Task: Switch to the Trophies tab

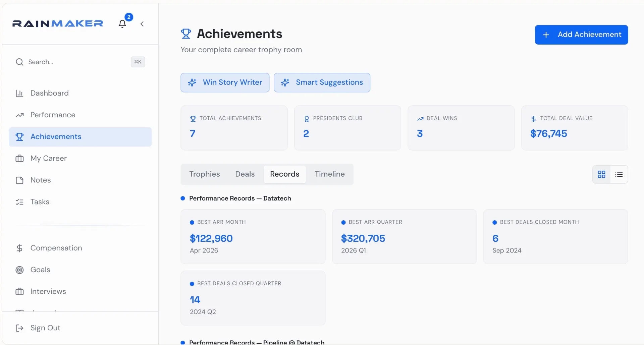Action: (x=205, y=174)
